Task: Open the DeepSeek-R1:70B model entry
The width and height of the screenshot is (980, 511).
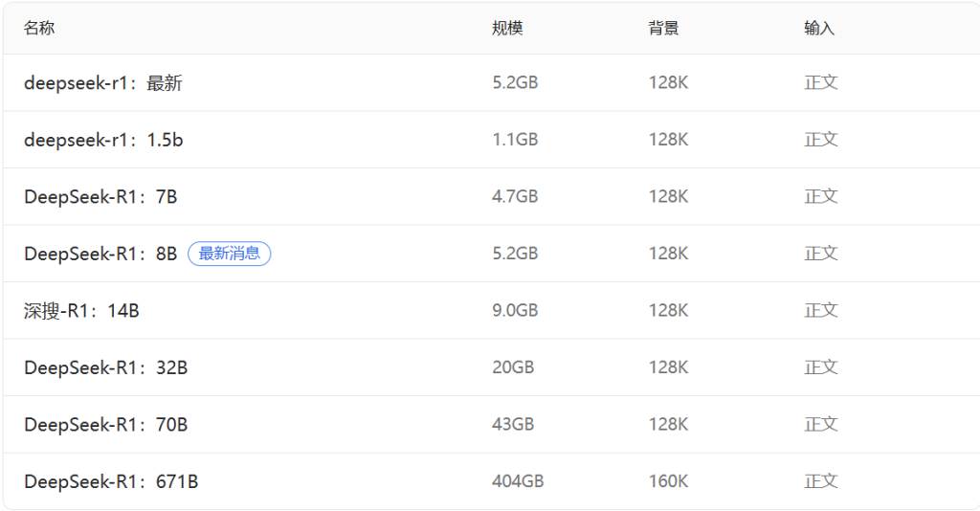Action: tap(105, 425)
